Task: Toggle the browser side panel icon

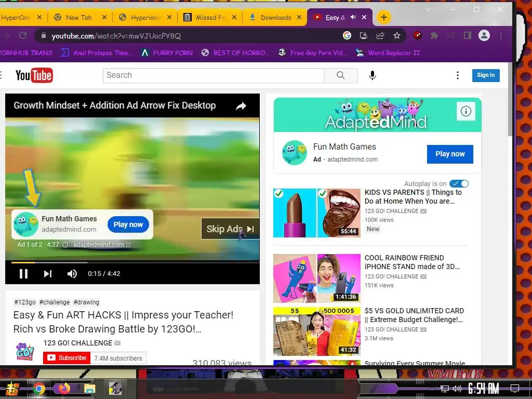Action: (x=467, y=35)
